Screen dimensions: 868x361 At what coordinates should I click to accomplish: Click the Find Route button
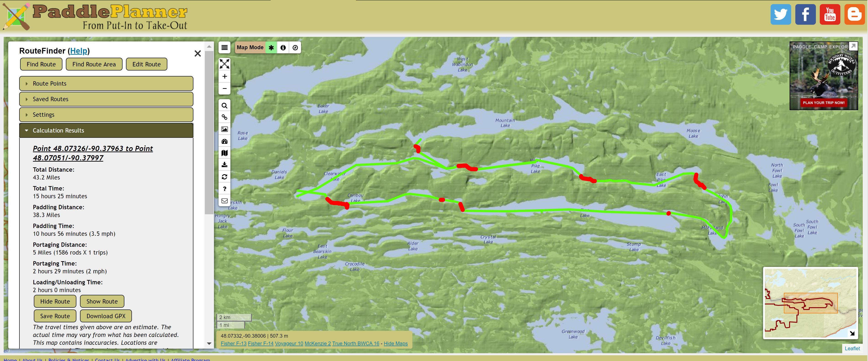[x=41, y=64]
